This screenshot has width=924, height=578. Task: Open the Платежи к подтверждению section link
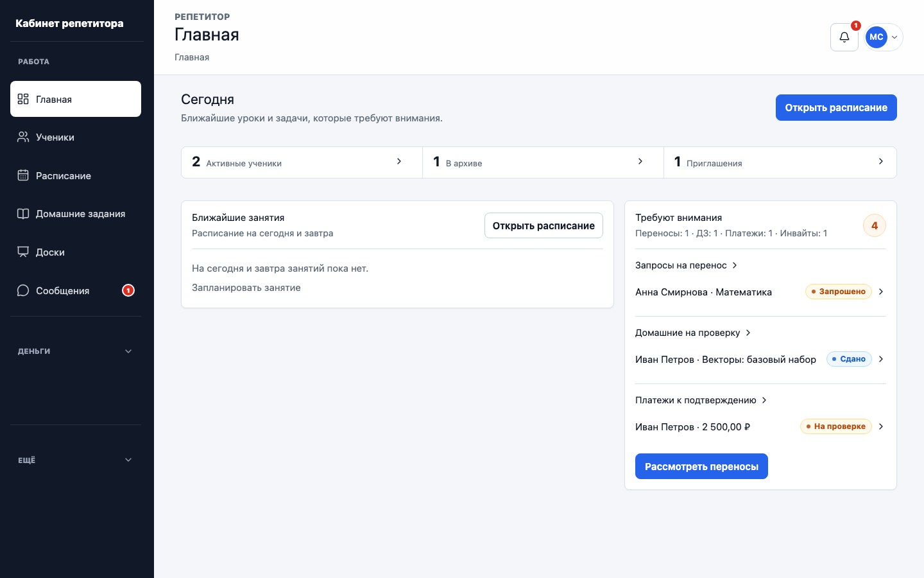701,400
